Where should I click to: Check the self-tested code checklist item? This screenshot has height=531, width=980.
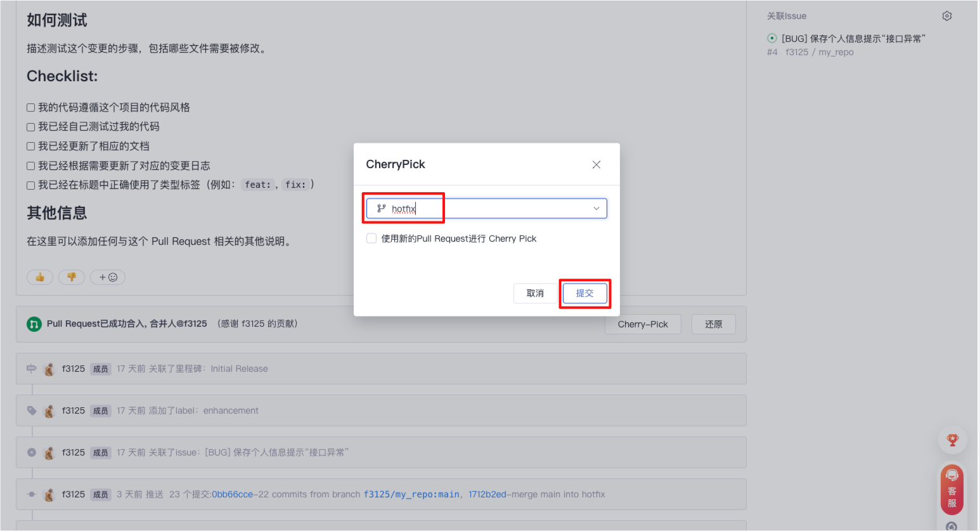pos(30,127)
